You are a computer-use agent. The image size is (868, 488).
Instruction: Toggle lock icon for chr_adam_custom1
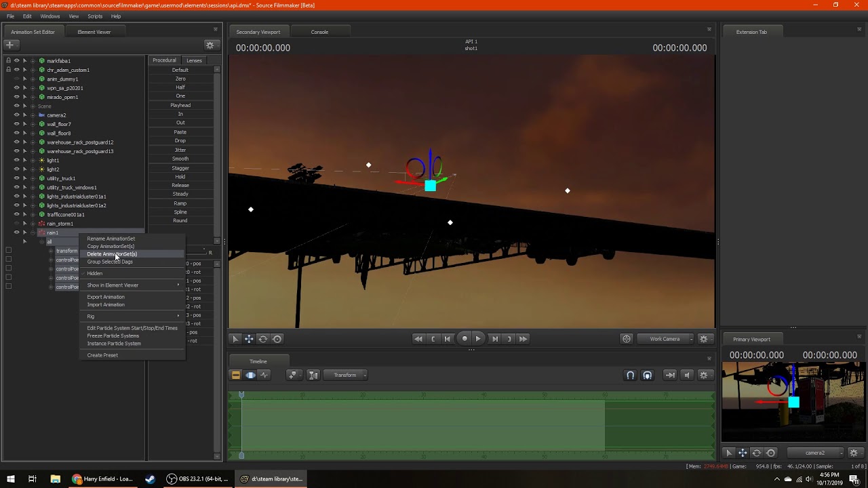pos(8,70)
